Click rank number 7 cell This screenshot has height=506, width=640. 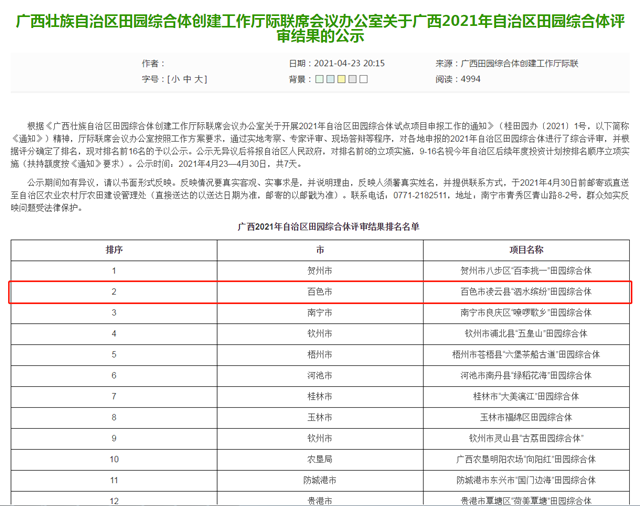pos(114,397)
